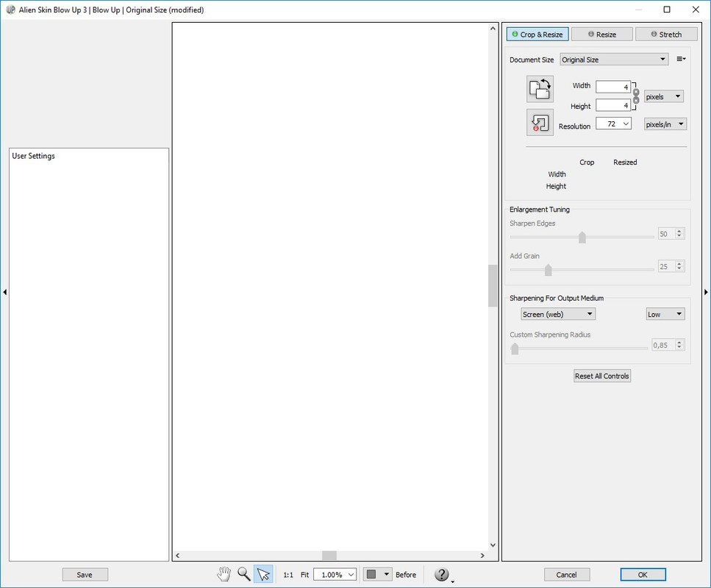Image resolution: width=711 pixels, height=588 pixels.
Task: Click the Save button
Action: pyautogui.click(x=85, y=574)
